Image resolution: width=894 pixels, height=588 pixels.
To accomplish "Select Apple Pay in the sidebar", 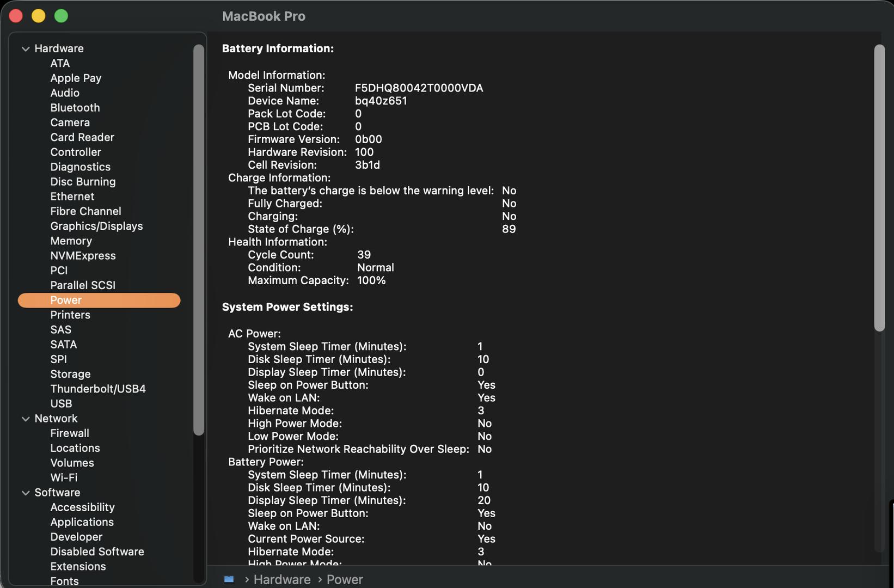I will [76, 78].
